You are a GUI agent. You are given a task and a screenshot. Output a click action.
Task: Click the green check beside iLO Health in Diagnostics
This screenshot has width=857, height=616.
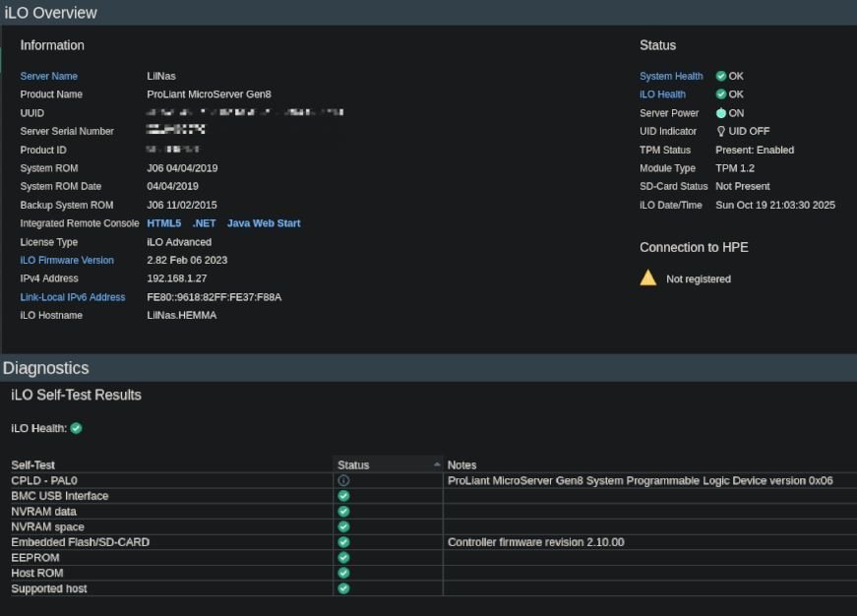point(76,428)
